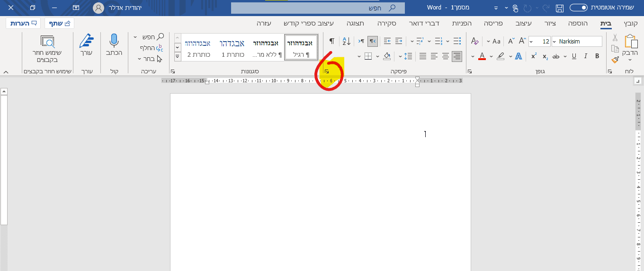This screenshot has height=271, width=644.
Task: Expand the styles gallery More arrow
Action: pyautogui.click(x=178, y=56)
